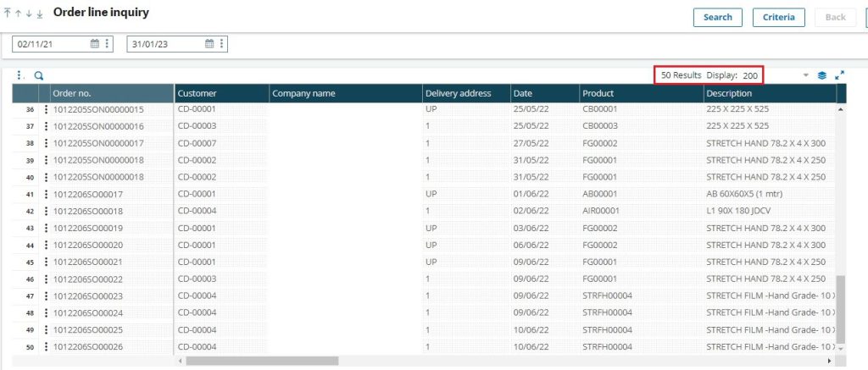This screenshot has height=370, width=868.
Task: Open the Criteria button
Action: [x=779, y=17]
